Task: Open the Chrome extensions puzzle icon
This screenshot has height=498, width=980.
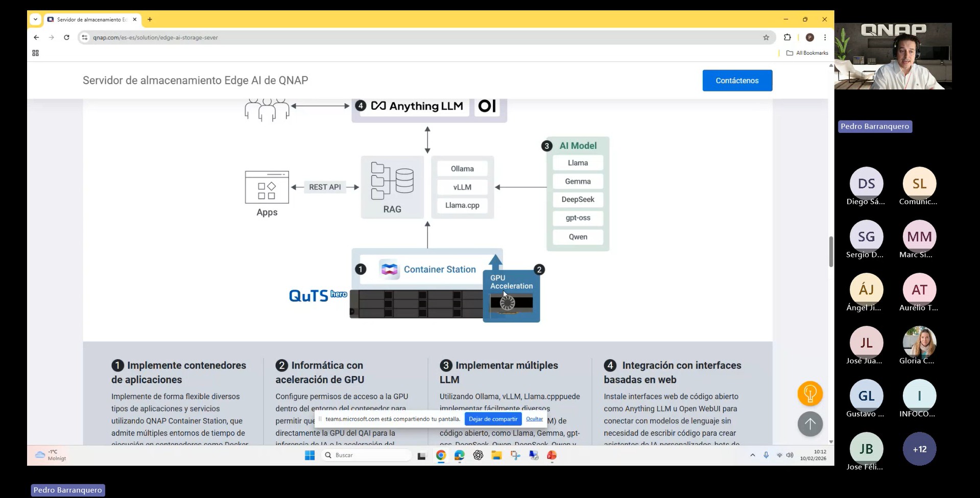Action: tap(787, 37)
